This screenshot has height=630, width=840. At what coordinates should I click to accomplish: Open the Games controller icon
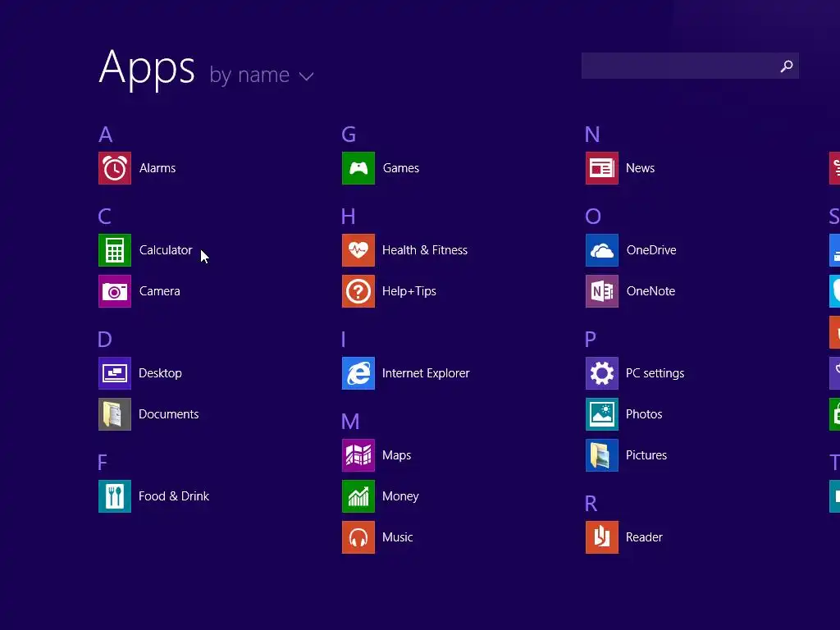coord(358,168)
